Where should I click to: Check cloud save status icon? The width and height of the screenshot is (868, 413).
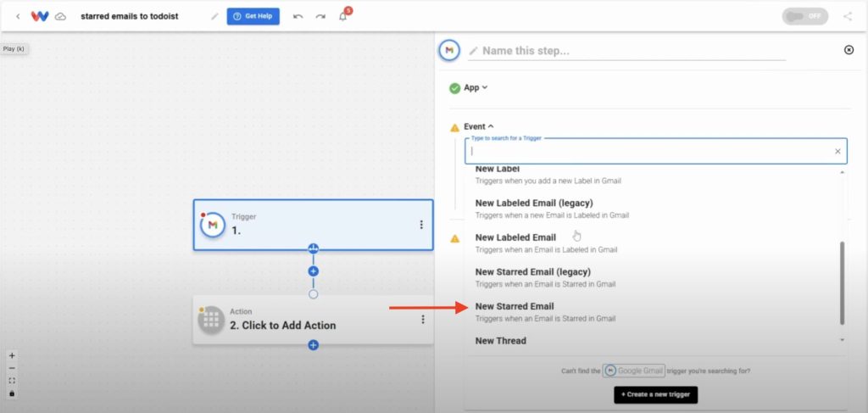[60, 17]
